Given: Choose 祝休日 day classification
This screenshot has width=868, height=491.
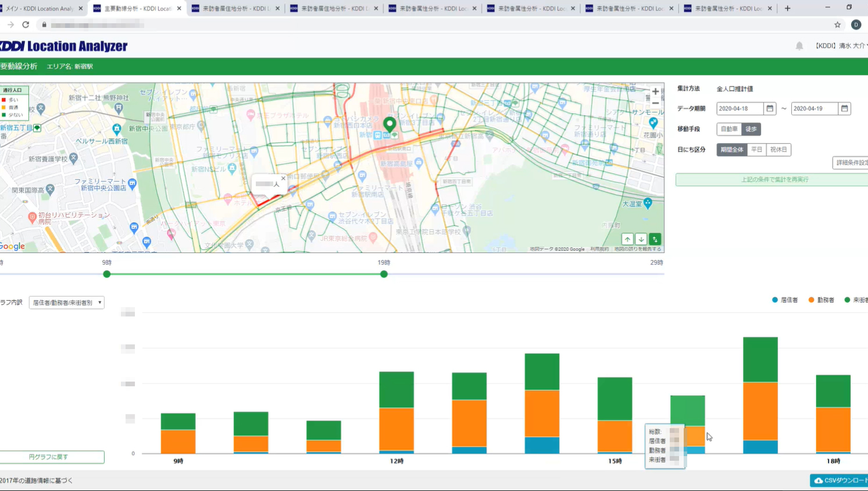Looking at the screenshot, I should [778, 150].
